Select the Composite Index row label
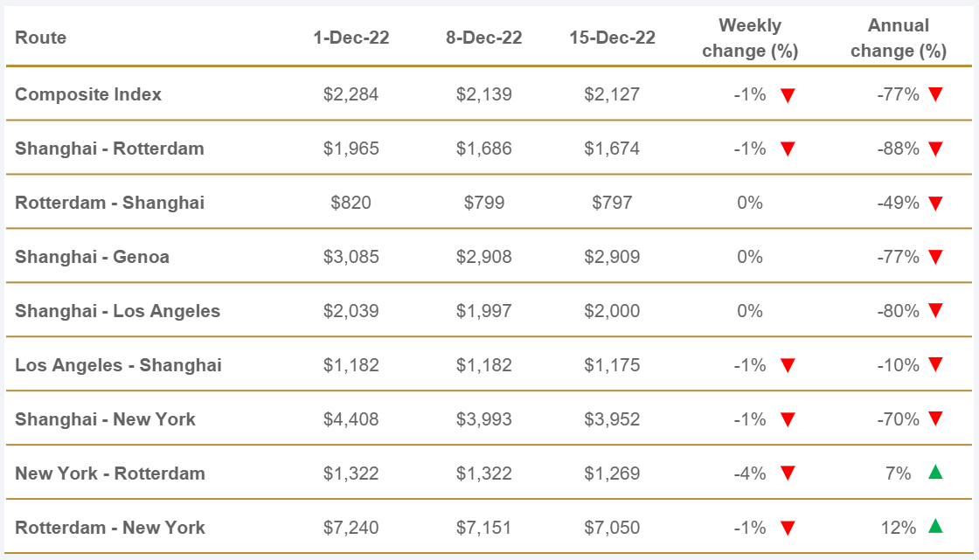Image resolution: width=979 pixels, height=560 pixels. click(x=88, y=94)
